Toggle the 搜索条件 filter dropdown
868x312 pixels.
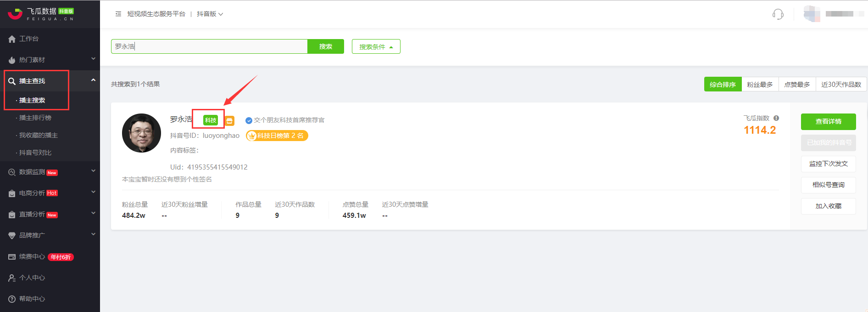(x=376, y=46)
